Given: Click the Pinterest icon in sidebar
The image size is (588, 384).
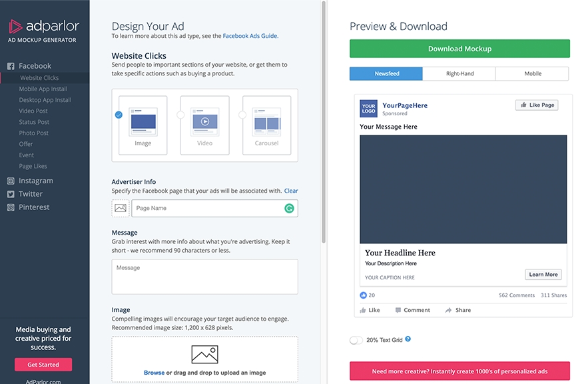Looking at the screenshot, I should coord(11,207).
